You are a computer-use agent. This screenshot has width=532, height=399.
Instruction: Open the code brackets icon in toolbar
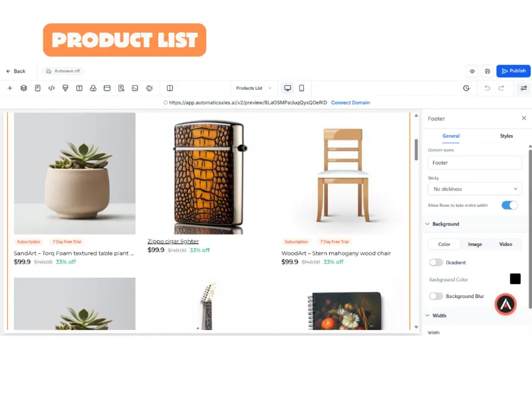tap(52, 88)
